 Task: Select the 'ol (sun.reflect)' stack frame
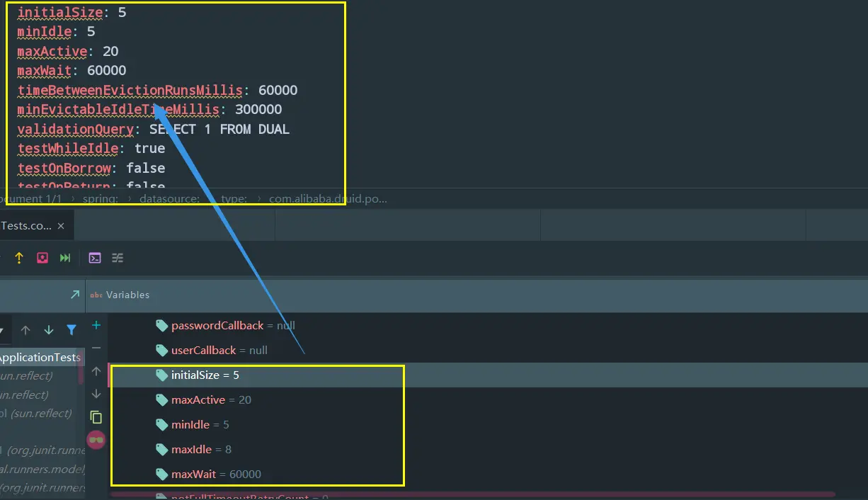point(37,413)
